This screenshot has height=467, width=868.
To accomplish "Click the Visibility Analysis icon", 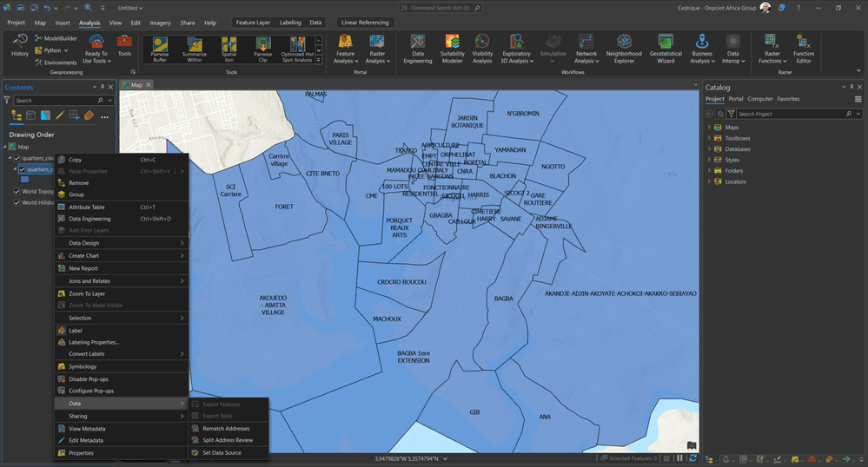I will 482,49.
